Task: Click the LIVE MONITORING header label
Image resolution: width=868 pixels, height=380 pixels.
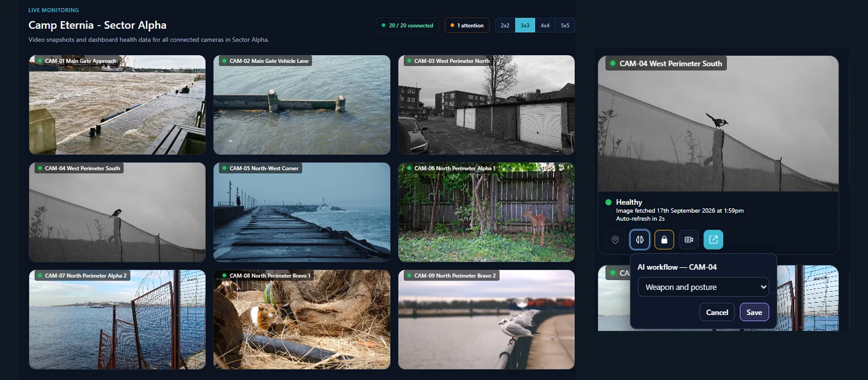Action: pos(53,10)
